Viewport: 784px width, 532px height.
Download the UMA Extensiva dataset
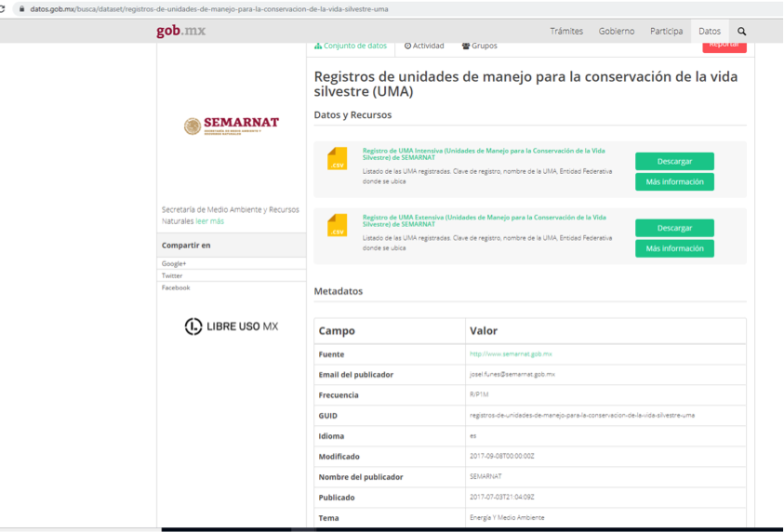tap(674, 228)
